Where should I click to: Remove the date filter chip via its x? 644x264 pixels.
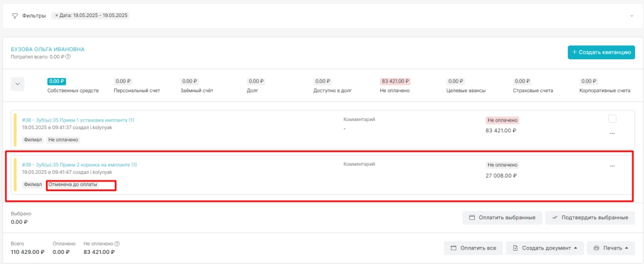click(x=56, y=16)
